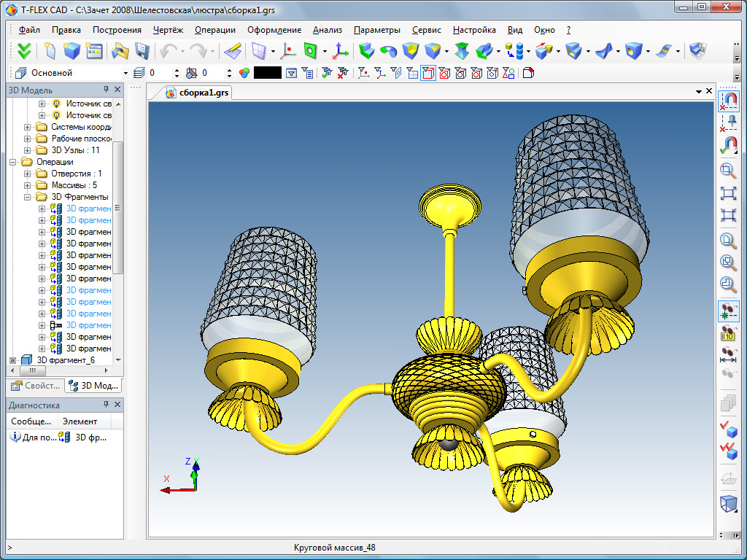Create a new document icon
The width and height of the screenshot is (747, 560).
coord(49,50)
